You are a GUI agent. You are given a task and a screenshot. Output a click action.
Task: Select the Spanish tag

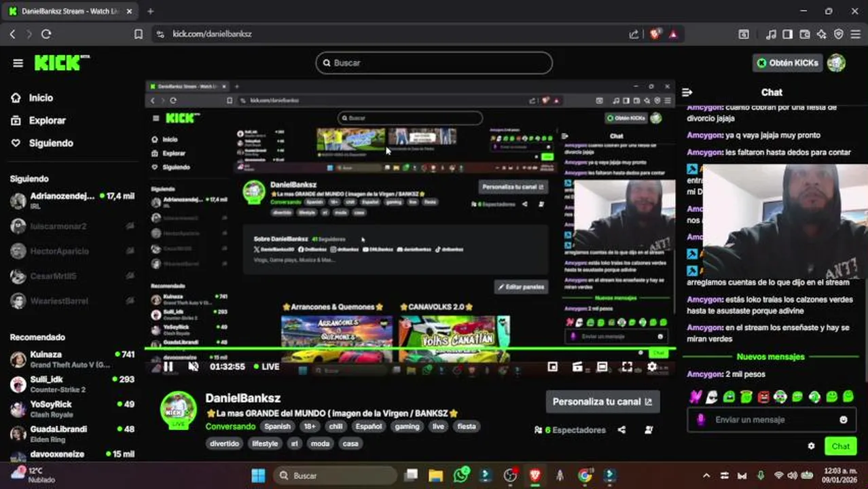[277, 427]
